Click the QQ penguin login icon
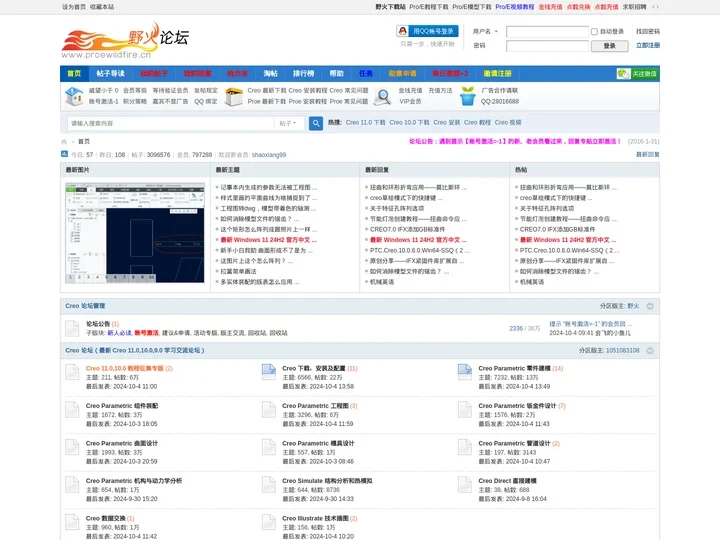Image resolution: width=720 pixels, height=540 pixels. coord(402,31)
